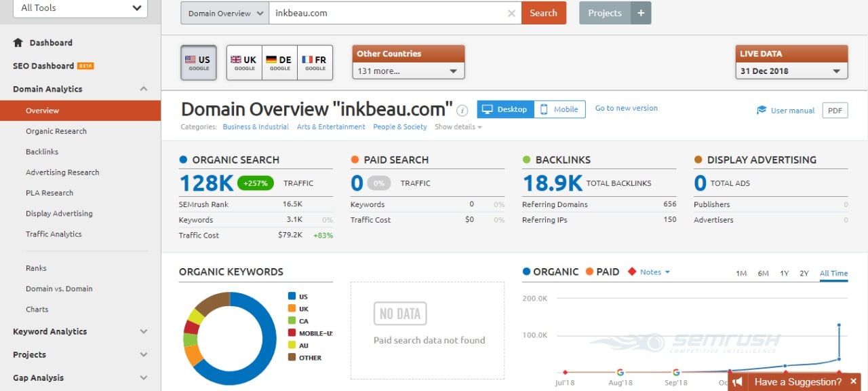
Task: Open the Notes dropdown on chart
Action: point(654,272)
